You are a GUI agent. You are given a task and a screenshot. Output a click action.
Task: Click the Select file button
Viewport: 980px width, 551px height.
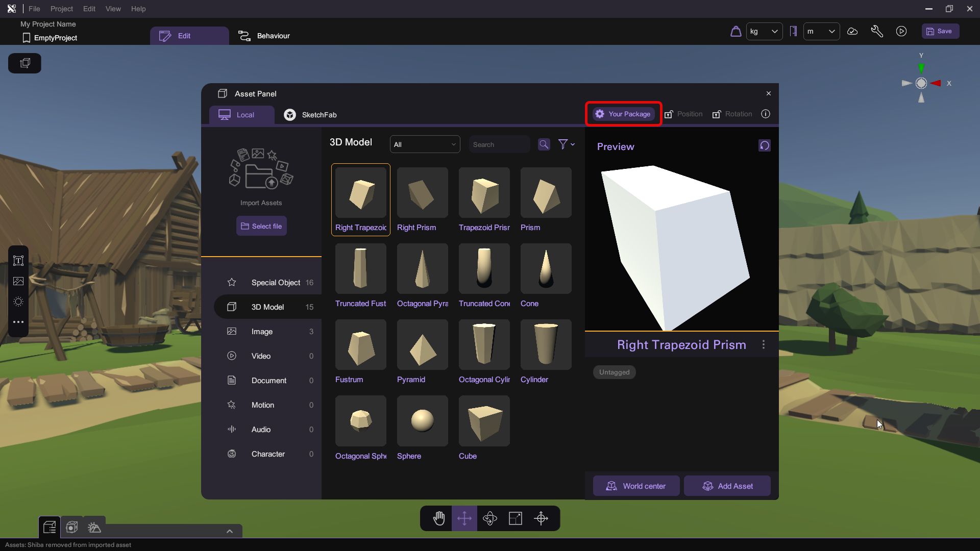[x=261, y=226]
